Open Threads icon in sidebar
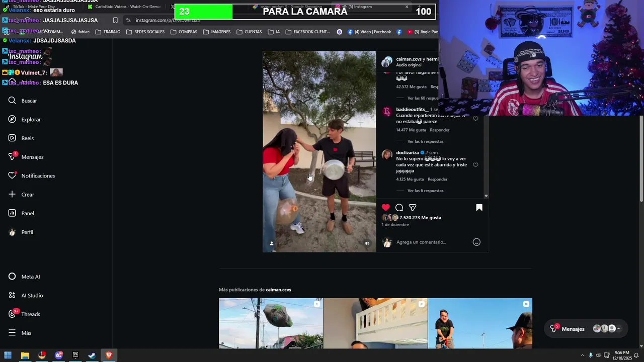Image resolution: width=644 pixels, height=362 pixels. pyautogui.click(x=12, y=314)
